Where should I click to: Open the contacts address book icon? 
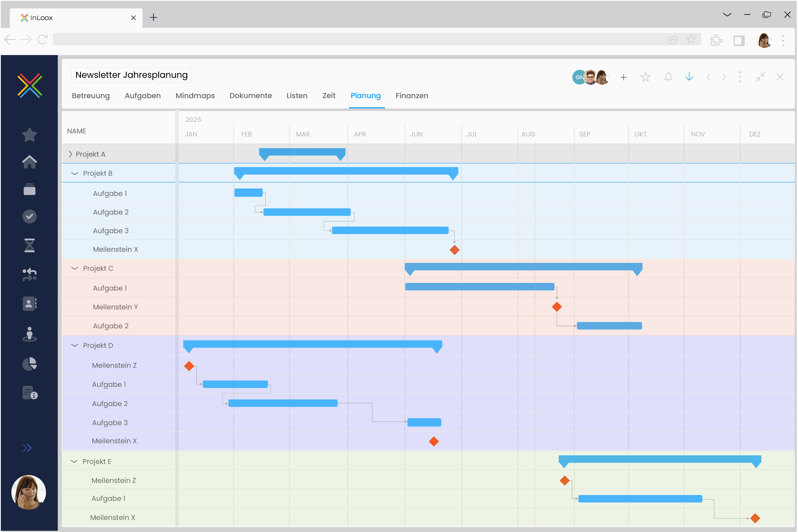pyautogui.click(x=30, y=304)
